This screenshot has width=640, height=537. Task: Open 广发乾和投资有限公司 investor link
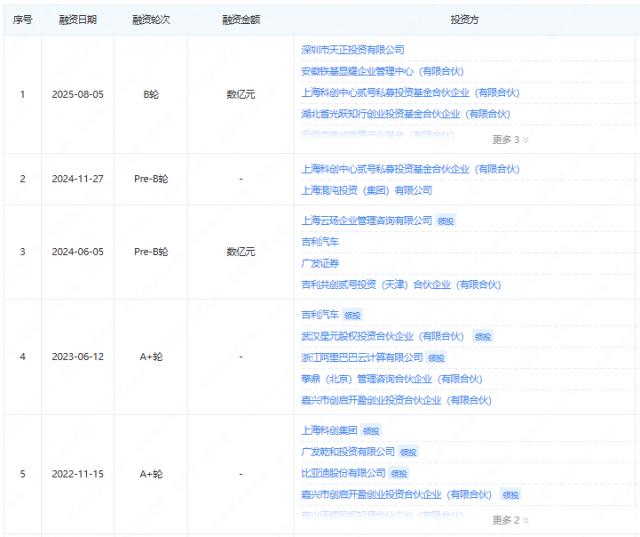(x=348, y=452)
